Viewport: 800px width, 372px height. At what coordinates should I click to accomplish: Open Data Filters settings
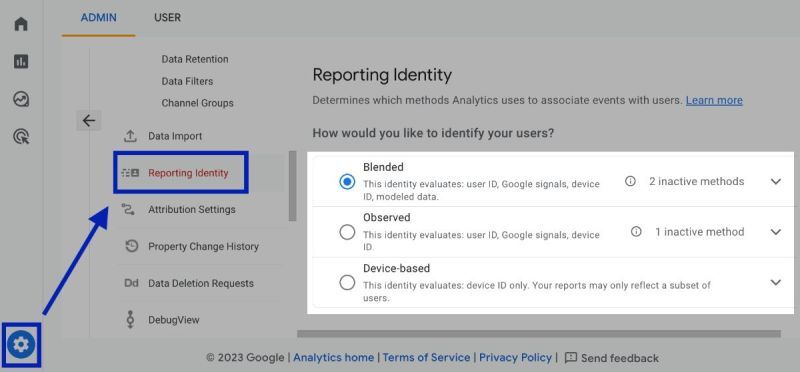pyautogui.click(x=187, y=81)
